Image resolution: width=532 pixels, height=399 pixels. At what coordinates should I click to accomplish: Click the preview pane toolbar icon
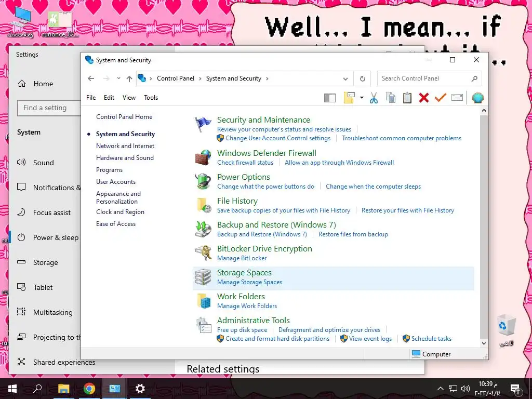[330, 98]
